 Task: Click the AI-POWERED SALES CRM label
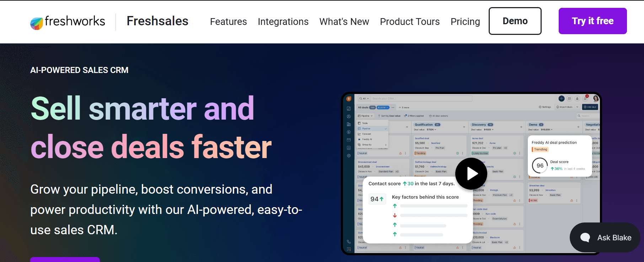click(79, 70)
